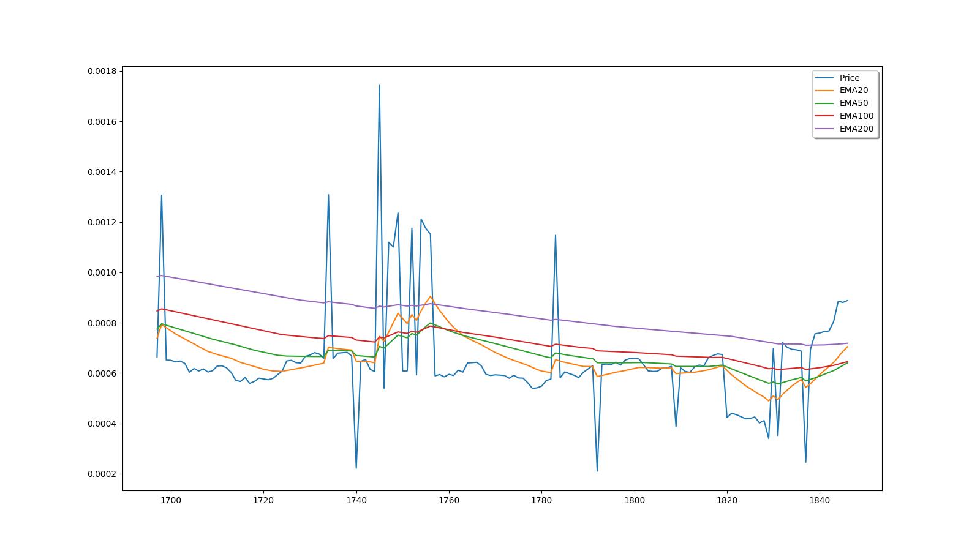Click the price spike peak near 1783

click(556, 235)
